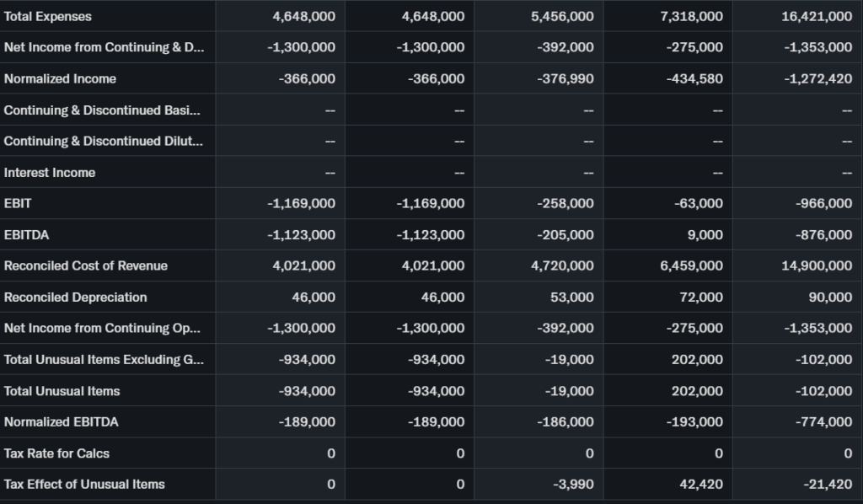
Task: Select the Reconciled Cost of Revenue label
Action: (86, 266)
